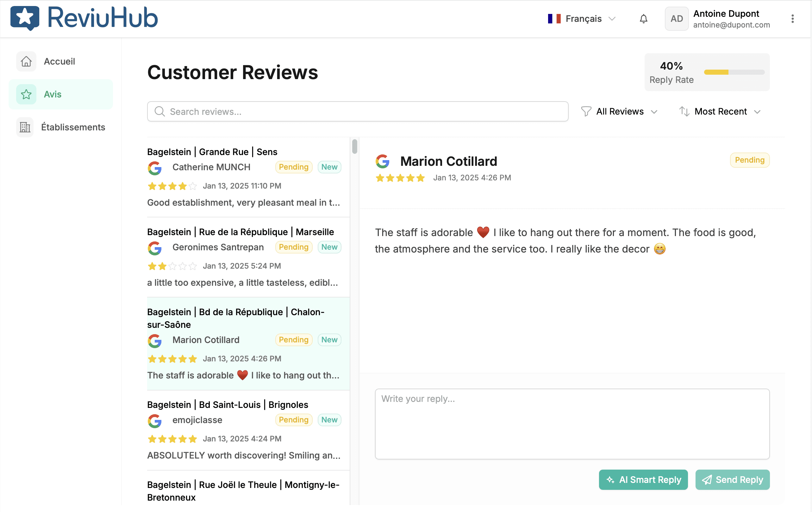Click the Send Reply button

[x=732, y=479]
